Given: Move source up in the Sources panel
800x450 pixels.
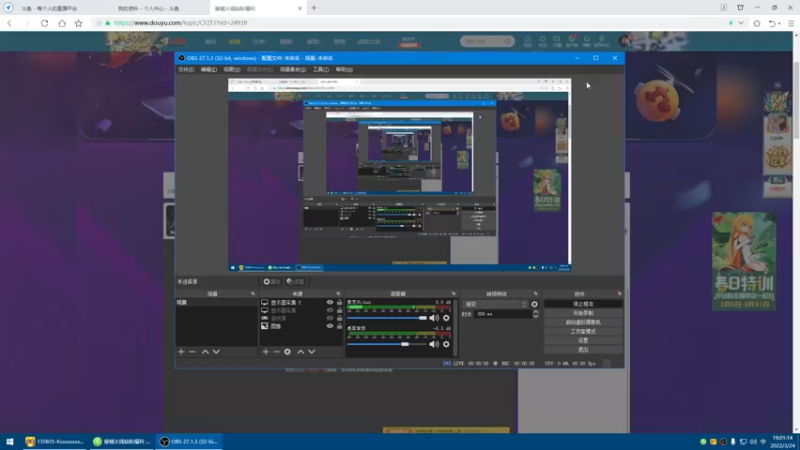Looking at the screenshot, I should (301, 352).
